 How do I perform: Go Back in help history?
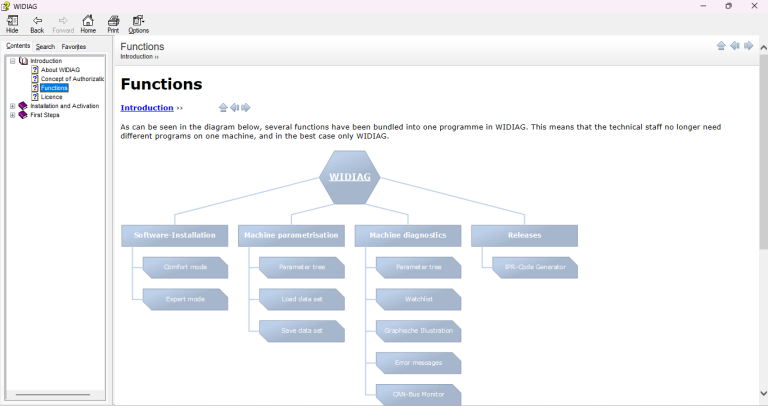pos(37,24)
